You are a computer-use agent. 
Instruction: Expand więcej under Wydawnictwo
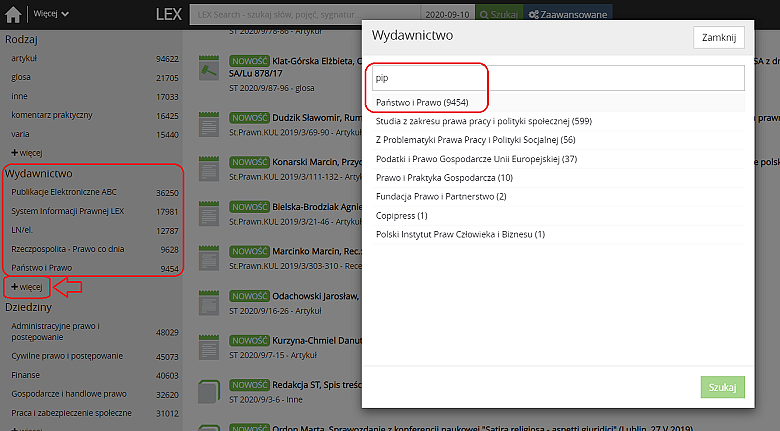point(27,287)
